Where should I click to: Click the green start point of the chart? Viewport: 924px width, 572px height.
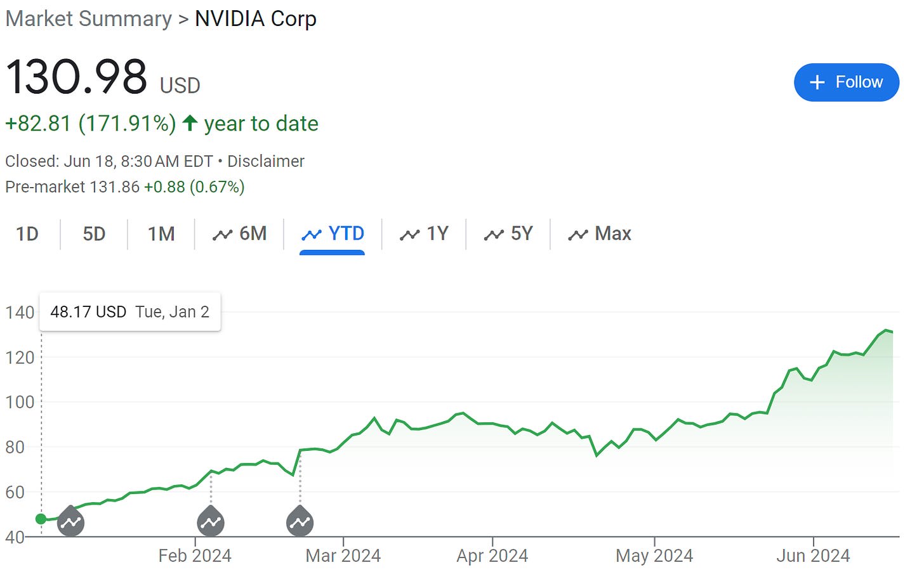coord(41,519)
